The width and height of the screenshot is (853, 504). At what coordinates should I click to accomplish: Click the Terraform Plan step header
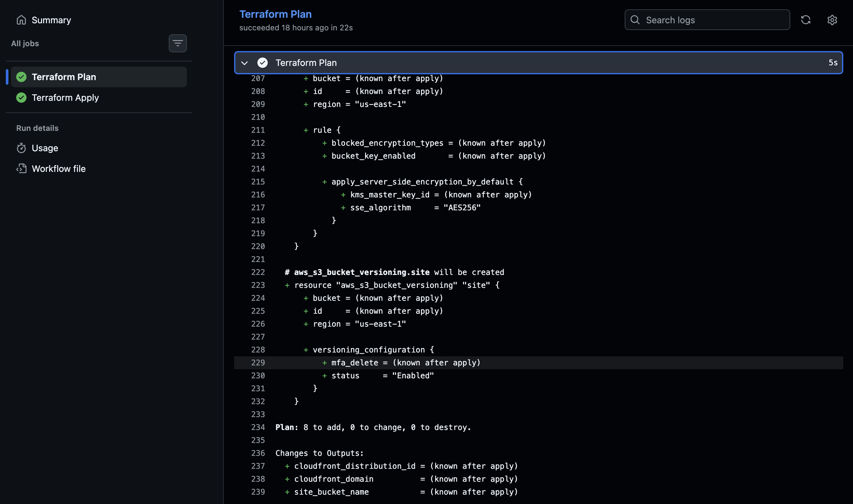(538, 63)
